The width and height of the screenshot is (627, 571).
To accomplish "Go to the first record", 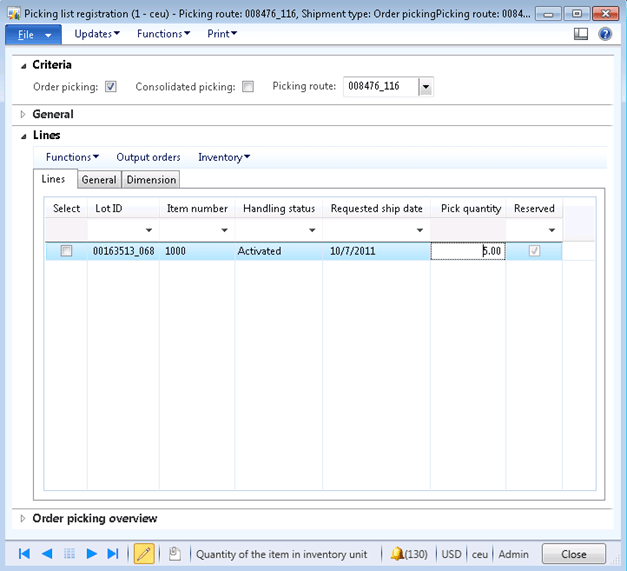I will [24, 553].
